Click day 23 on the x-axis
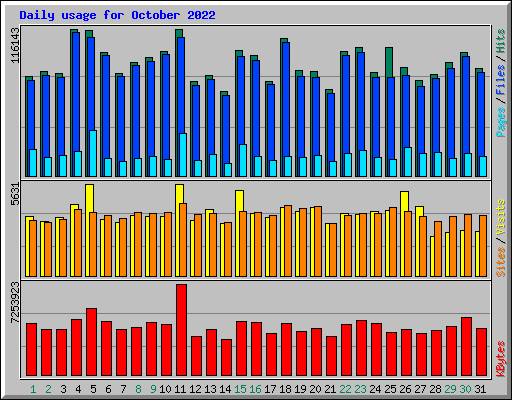The height and width of the screenshot is (400, 512). (x=360, y=389)
